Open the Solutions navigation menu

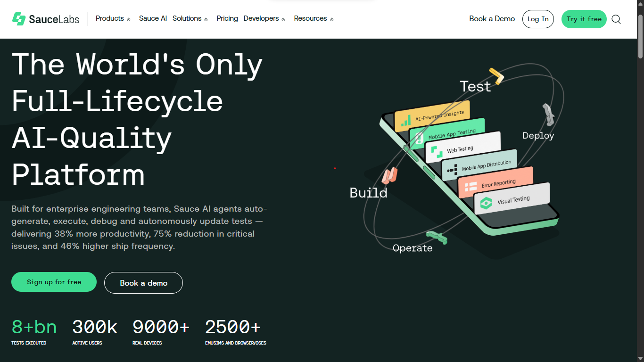point(187,18)
